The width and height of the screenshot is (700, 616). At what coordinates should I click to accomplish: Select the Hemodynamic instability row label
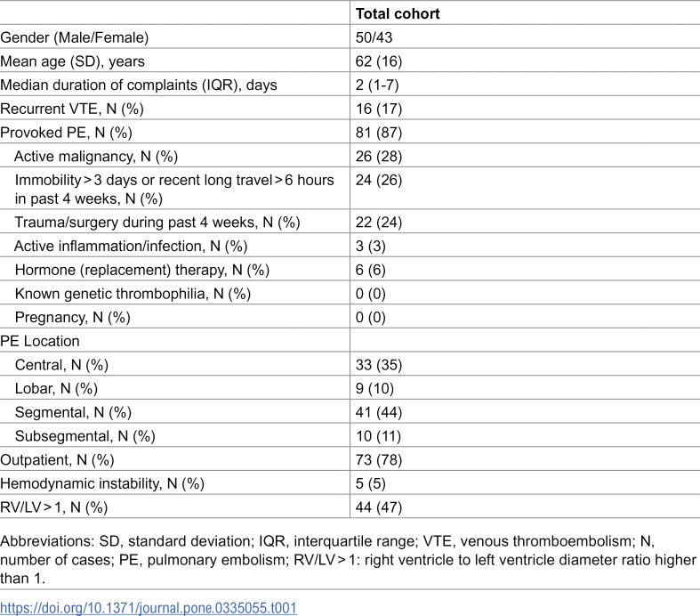102,483
